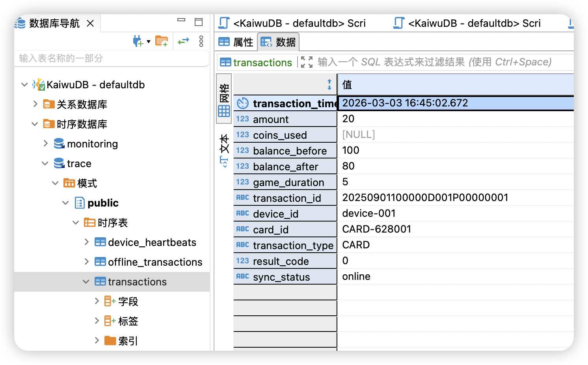Click the expand filter panel icon
Screen dimensions: 588x365
307,62
